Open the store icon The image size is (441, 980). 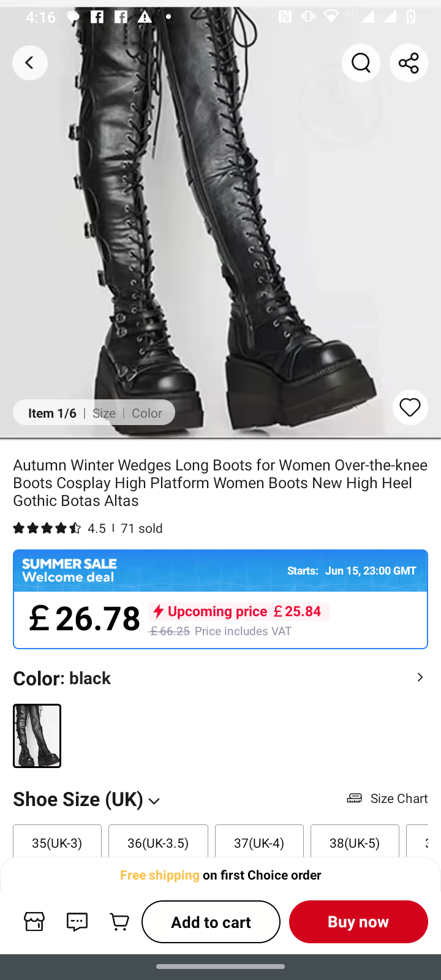(x=34, y=921)
